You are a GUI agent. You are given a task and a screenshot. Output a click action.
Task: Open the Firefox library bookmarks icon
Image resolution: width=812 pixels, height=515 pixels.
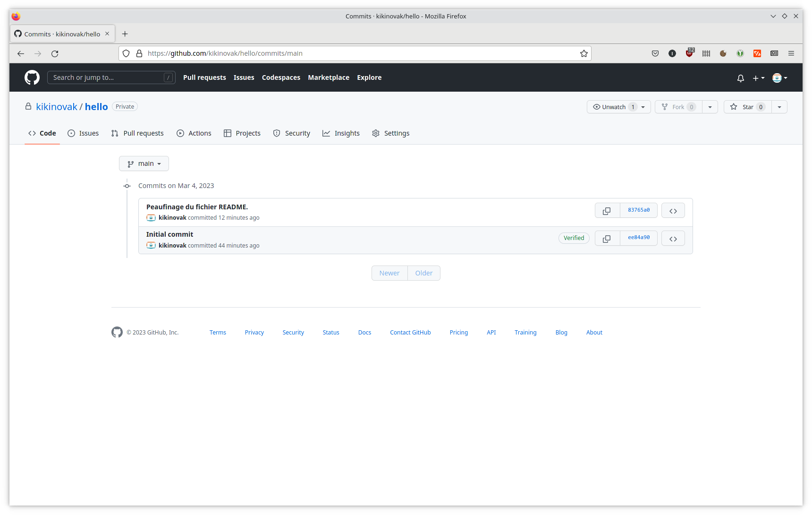[x=706, y=53]
